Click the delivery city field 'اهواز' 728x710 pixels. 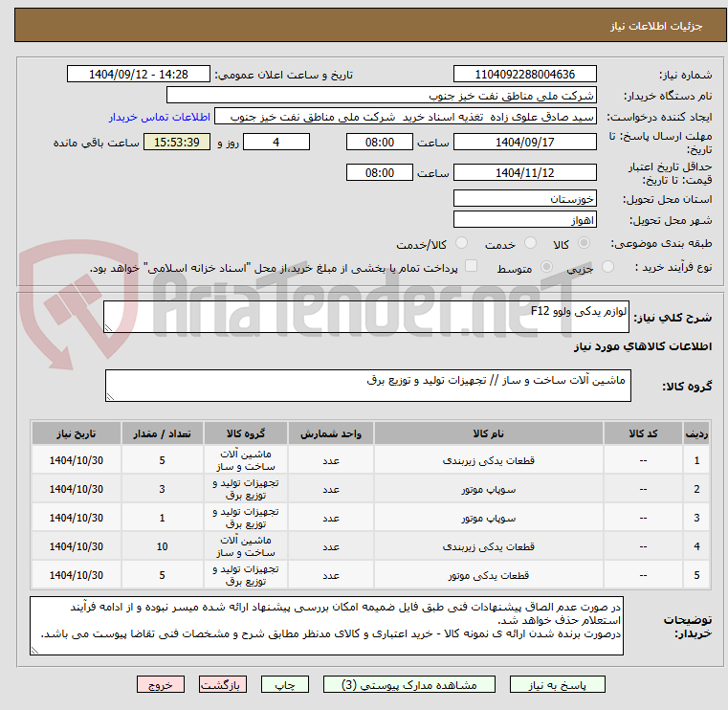tap(524, 220)
